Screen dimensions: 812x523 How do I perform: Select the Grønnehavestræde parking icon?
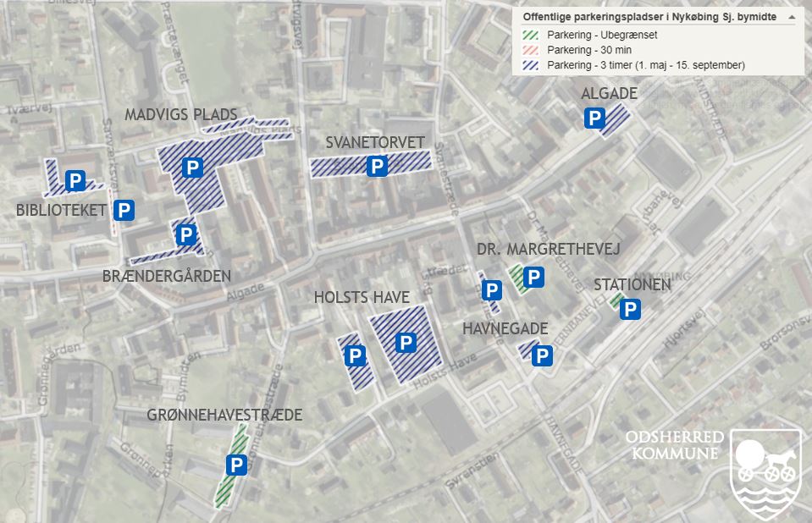tap(236, 465)
